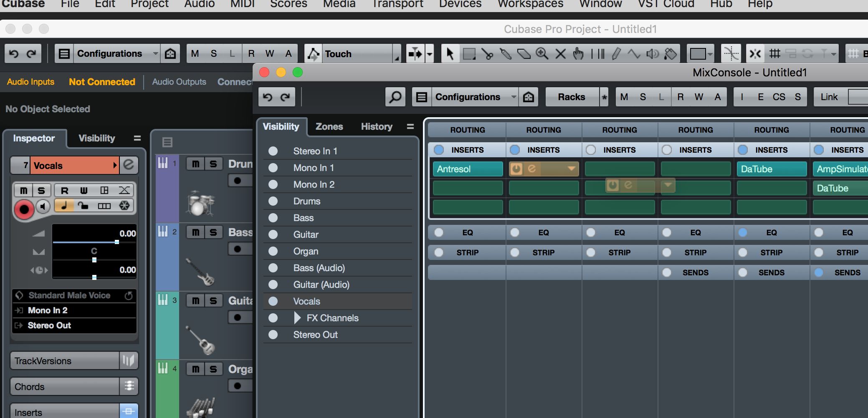Switch to the Zones tab
This screenshot has width=868, height=418.
point(329,126)
